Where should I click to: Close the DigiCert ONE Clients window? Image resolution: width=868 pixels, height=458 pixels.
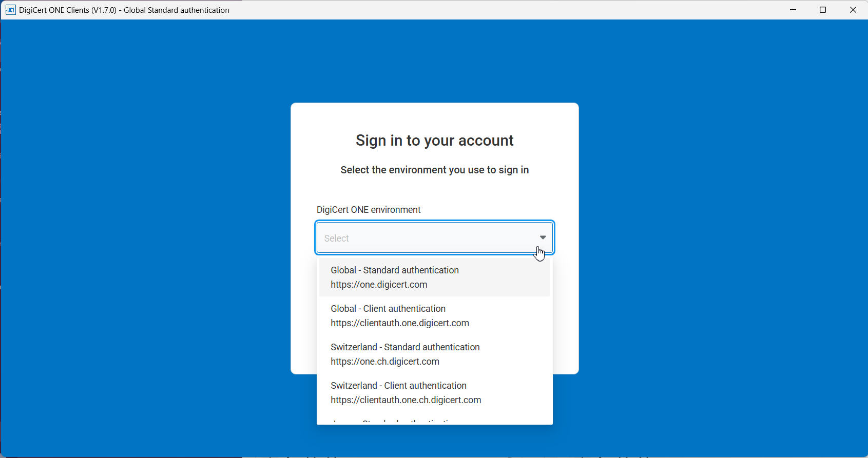(x=853, y=10)
